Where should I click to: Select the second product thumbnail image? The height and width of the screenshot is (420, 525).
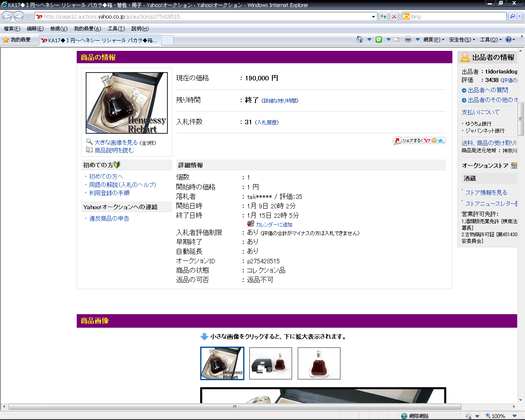click(271, 363)
